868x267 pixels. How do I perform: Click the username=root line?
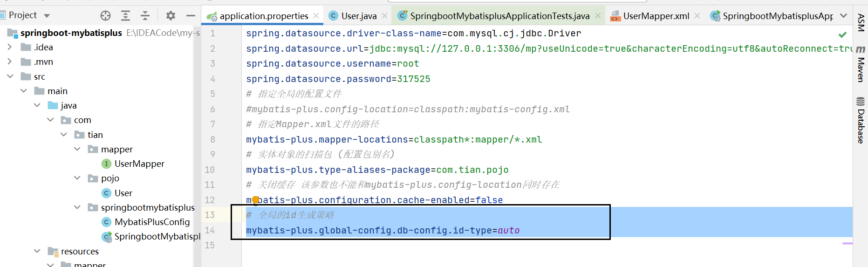coord(332,64)
